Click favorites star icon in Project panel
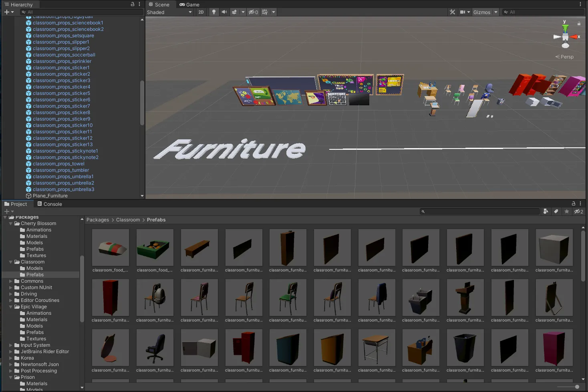 (566, 211)
